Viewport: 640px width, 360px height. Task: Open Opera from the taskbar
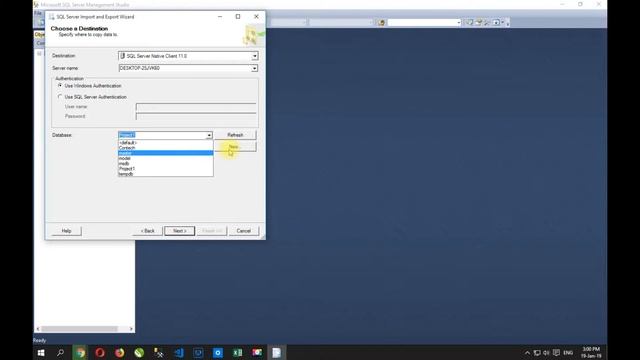coord(100,353)
